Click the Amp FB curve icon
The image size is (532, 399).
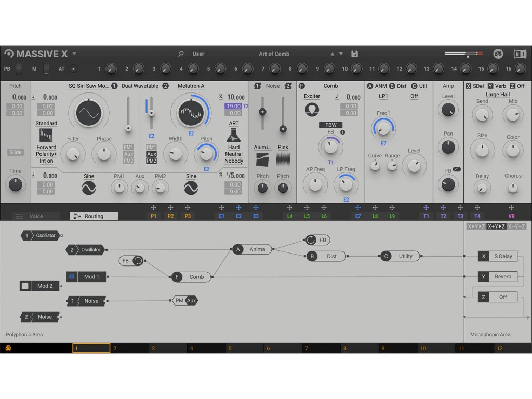(457, 169)
